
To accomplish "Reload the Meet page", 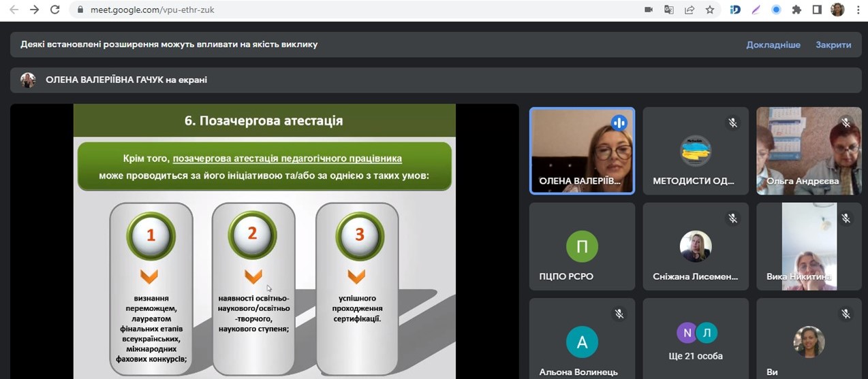I will click(55, 10).
